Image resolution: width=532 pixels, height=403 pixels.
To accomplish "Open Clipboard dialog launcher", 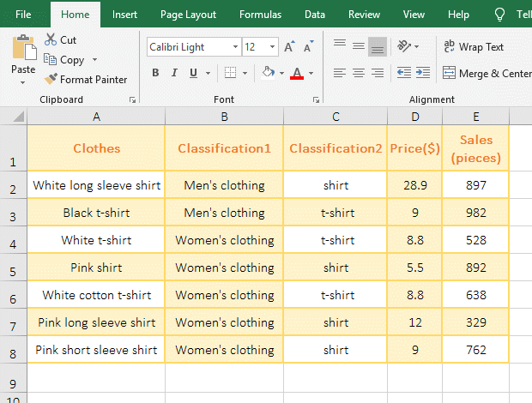I will point(132,100).
